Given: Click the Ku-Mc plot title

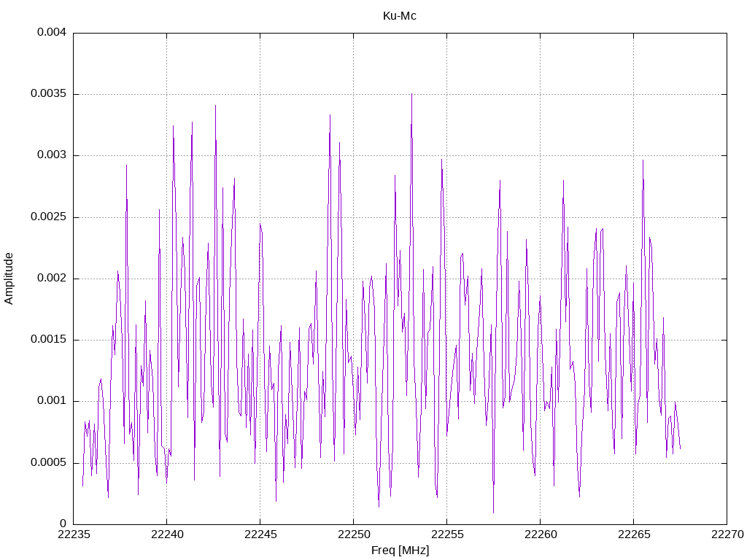Looking at the screenshot, I should point(400,16).
